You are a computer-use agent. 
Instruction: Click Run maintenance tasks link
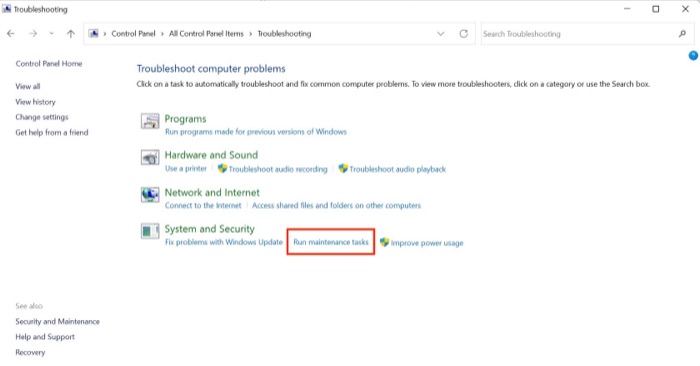point(331,242)
